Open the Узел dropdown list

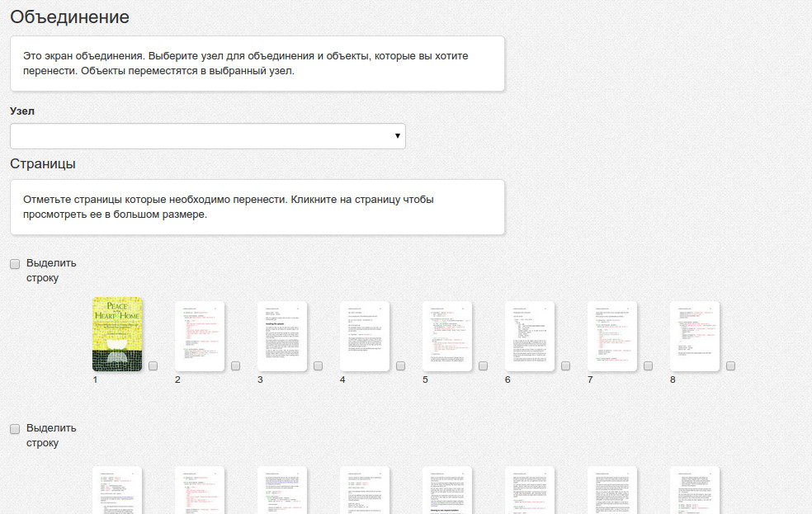[207, 136]
